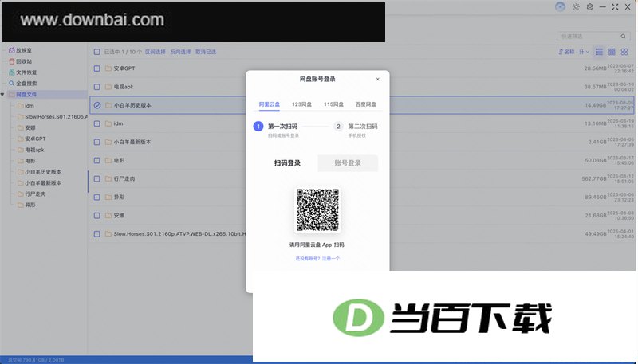The image size is (638, 364).
Task: Click the login QR code image
Action: (x=317, y=210)
